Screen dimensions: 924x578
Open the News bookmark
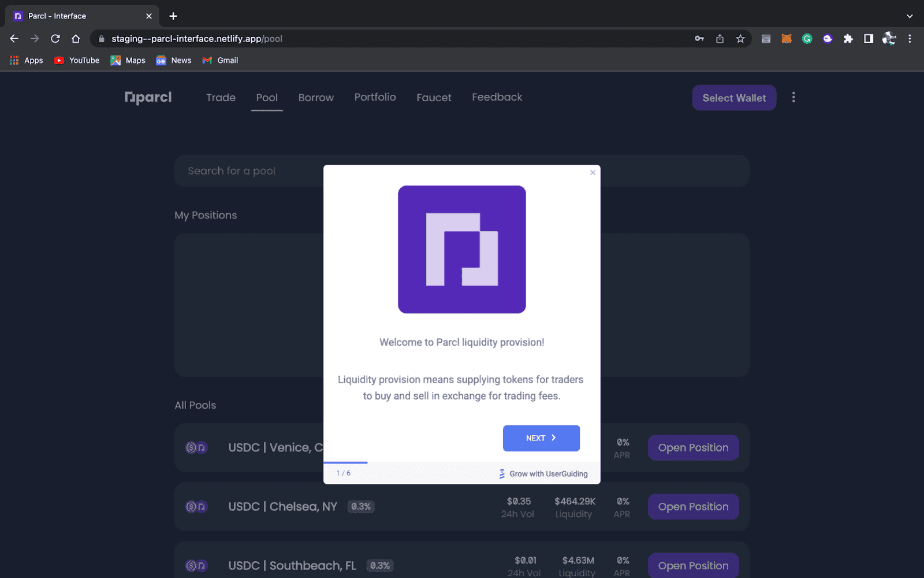coord(174,60)
